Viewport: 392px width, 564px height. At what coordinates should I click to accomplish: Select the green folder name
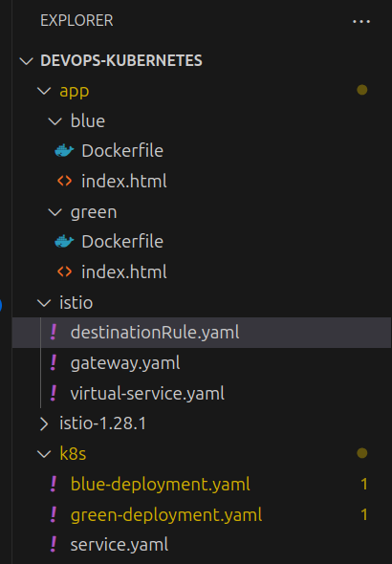tap(94, 213)
